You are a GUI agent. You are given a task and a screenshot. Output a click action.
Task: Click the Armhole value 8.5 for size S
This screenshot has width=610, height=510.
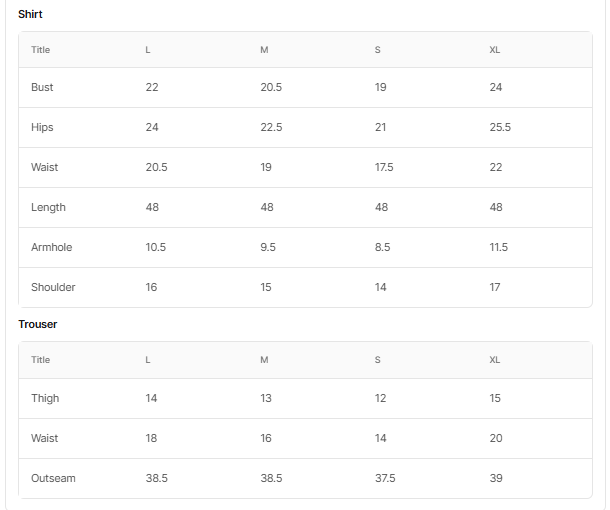pos(382,248)
